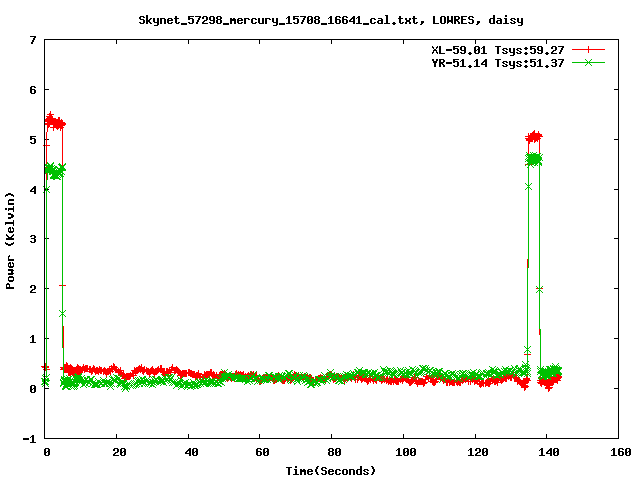The height and width of the screenshot is (480, 640).
Task: Click the y-axis tick label 3
Action: [x=33, y=239]
